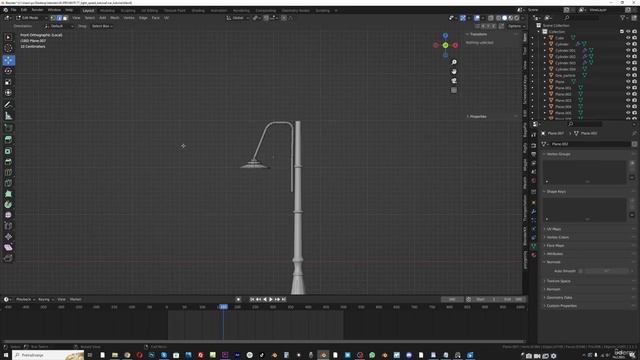This screenshot has height=360, width=640.
Task: Toggle Auto Smooth checkbox under Normals
Action: pos(581,271)
